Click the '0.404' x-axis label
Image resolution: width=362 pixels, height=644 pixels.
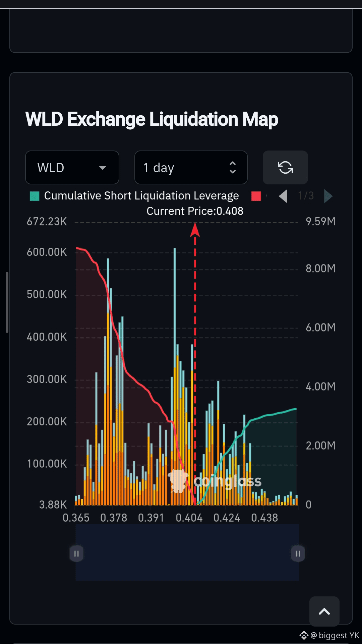point(189,518)
